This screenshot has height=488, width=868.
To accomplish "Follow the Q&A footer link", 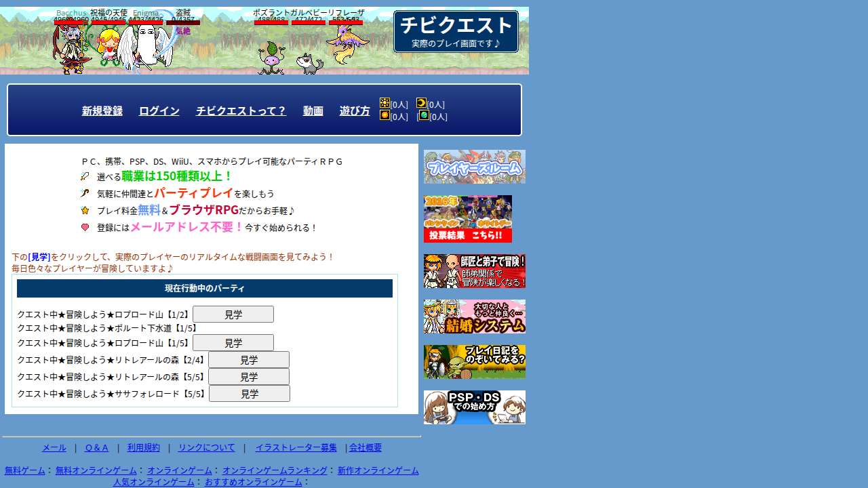I will click(97, 448).
